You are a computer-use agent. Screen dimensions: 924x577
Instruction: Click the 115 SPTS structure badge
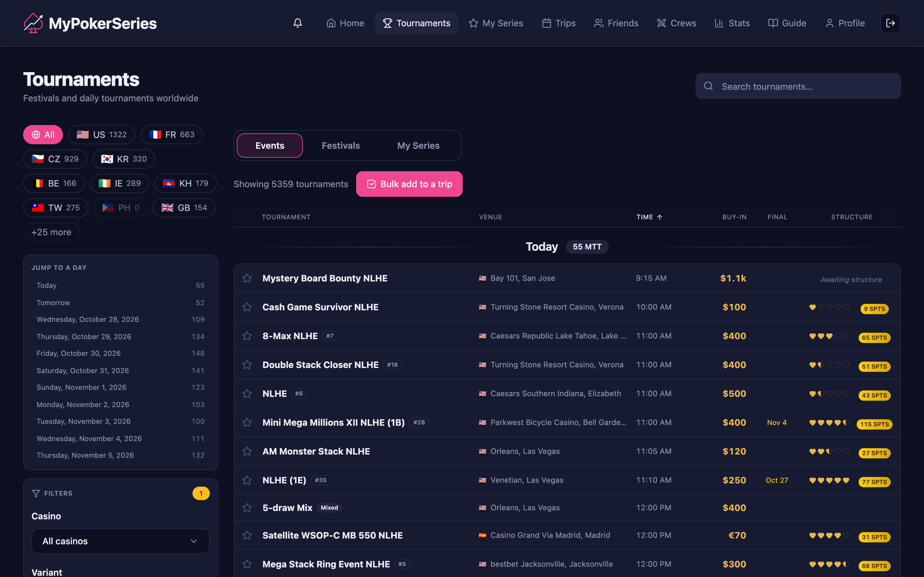click(874, 424)
